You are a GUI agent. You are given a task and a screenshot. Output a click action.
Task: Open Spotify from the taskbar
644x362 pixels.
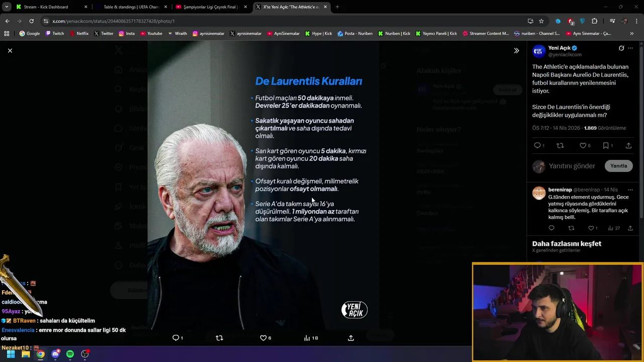pyautogui.click(x=70, y=354)
